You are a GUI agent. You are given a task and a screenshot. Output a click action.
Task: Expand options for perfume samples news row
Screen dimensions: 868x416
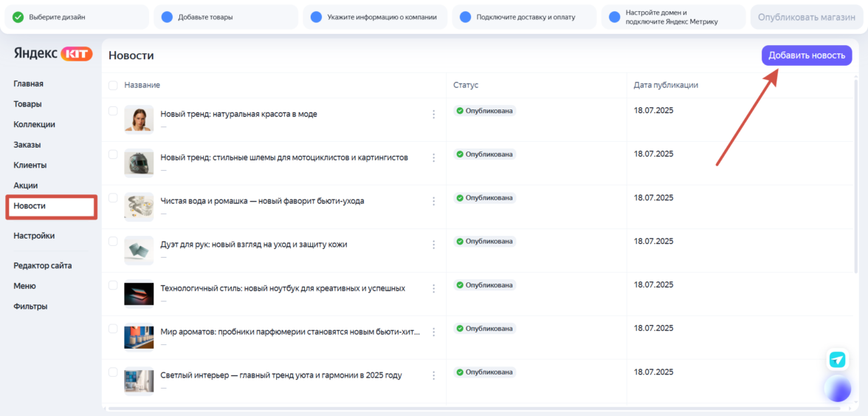(434, 332)
